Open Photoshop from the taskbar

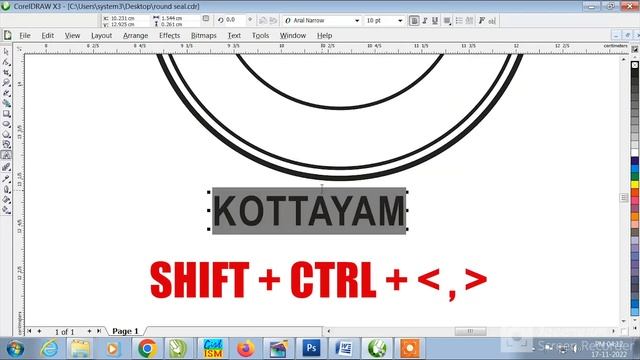[x=311, y=349]
